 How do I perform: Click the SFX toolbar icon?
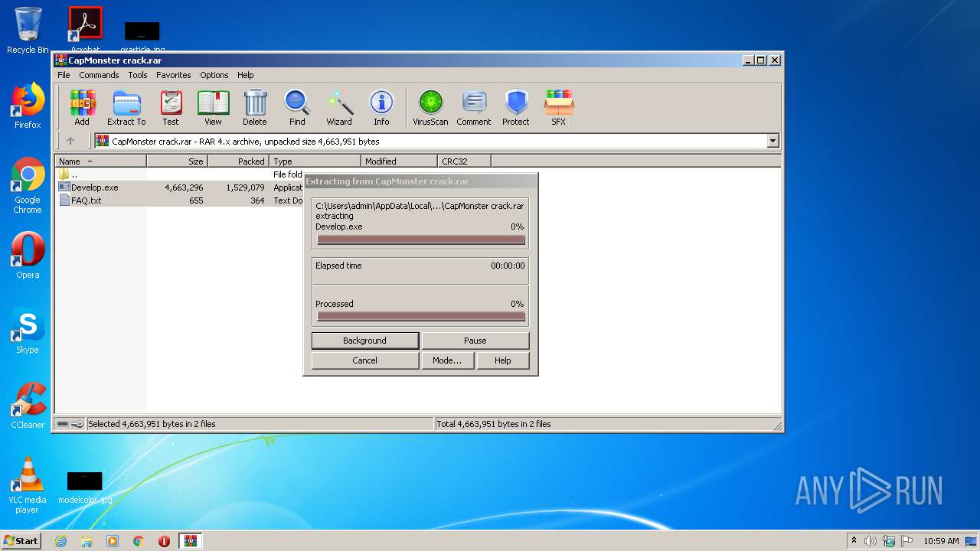(559, 107)
